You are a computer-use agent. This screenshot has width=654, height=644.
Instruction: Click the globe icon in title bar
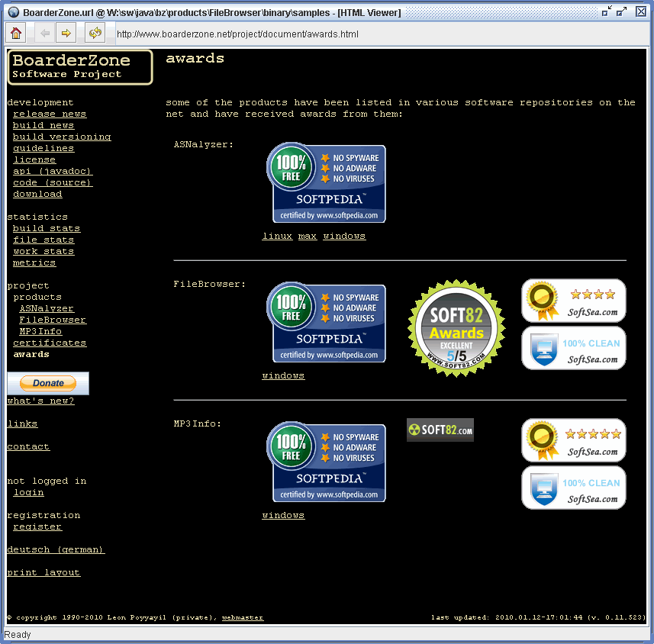[x=13, y=12]
